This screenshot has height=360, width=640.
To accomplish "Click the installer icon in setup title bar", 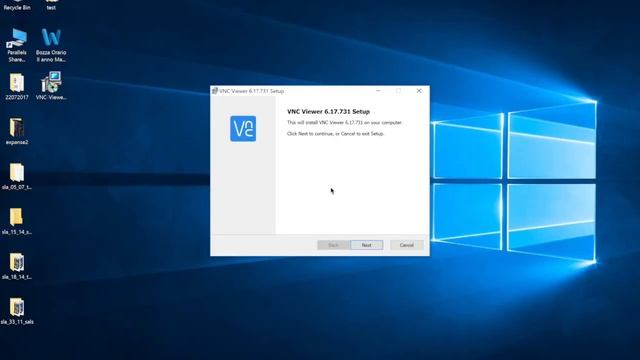I will (x=215, y=91).
